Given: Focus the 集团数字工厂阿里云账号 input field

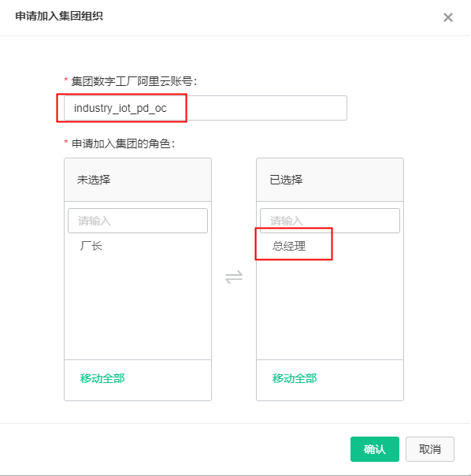Looking at the screenshot, I should click(x=206, y=108).
